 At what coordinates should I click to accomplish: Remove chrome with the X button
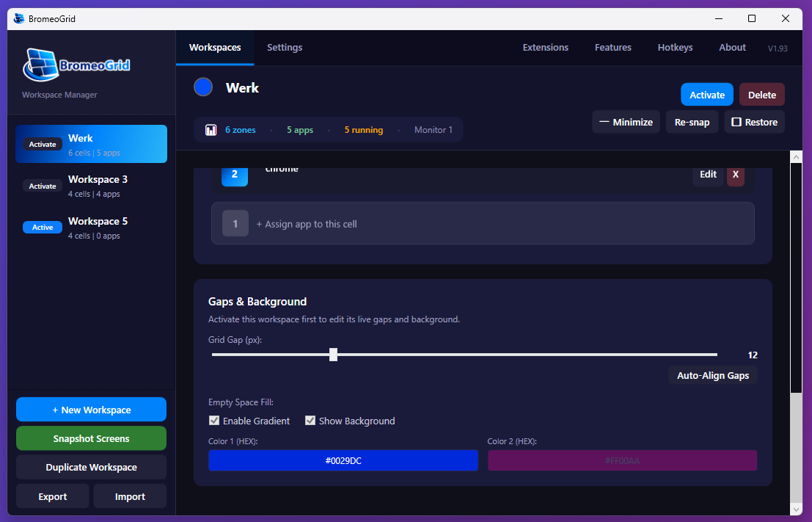736,175
